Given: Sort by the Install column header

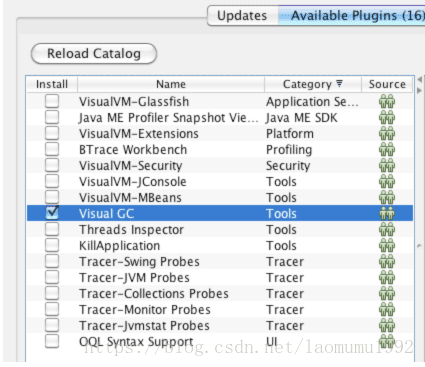Looking at the screenshot, I should [x=52, y=84].
